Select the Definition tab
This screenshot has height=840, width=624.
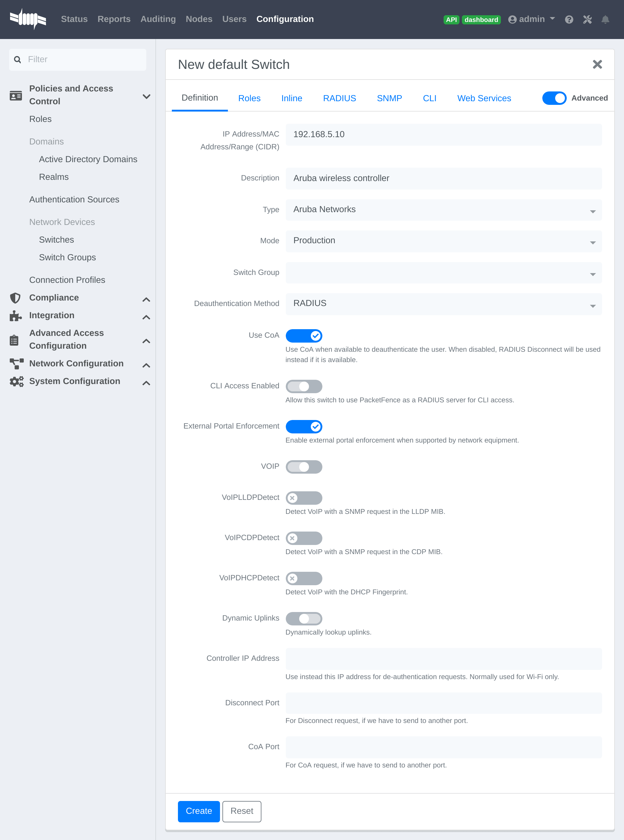200,98
